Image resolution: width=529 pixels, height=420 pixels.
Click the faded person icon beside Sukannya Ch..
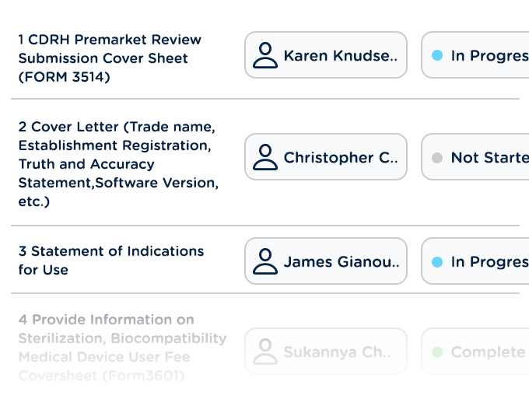[x=265, y=352]
